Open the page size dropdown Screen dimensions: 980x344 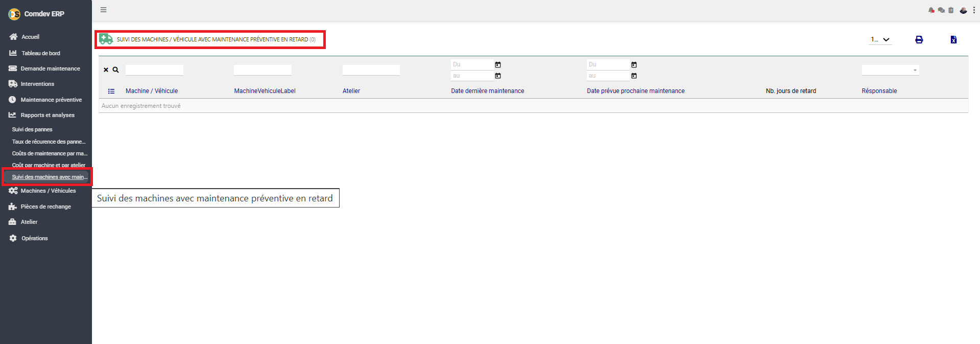pos(880,39)
